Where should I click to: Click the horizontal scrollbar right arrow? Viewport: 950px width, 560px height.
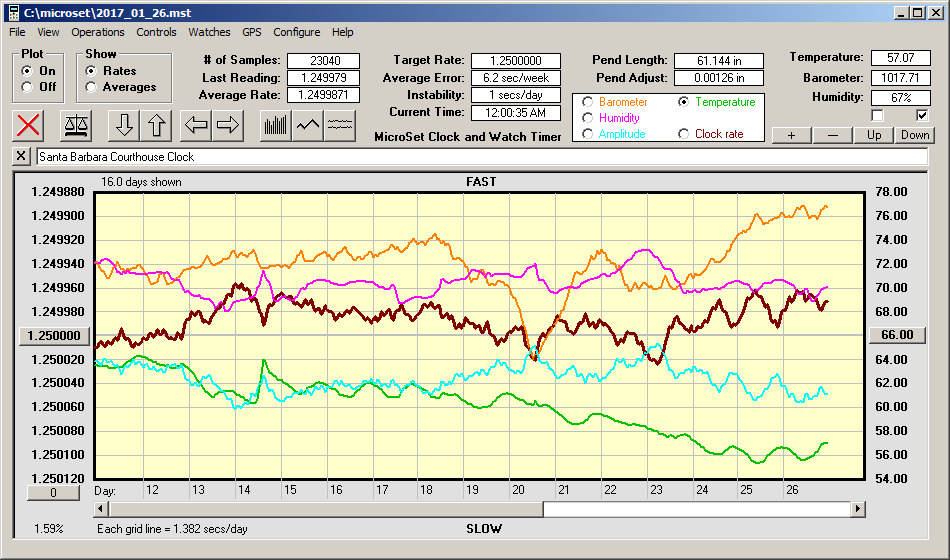[857, 509]
